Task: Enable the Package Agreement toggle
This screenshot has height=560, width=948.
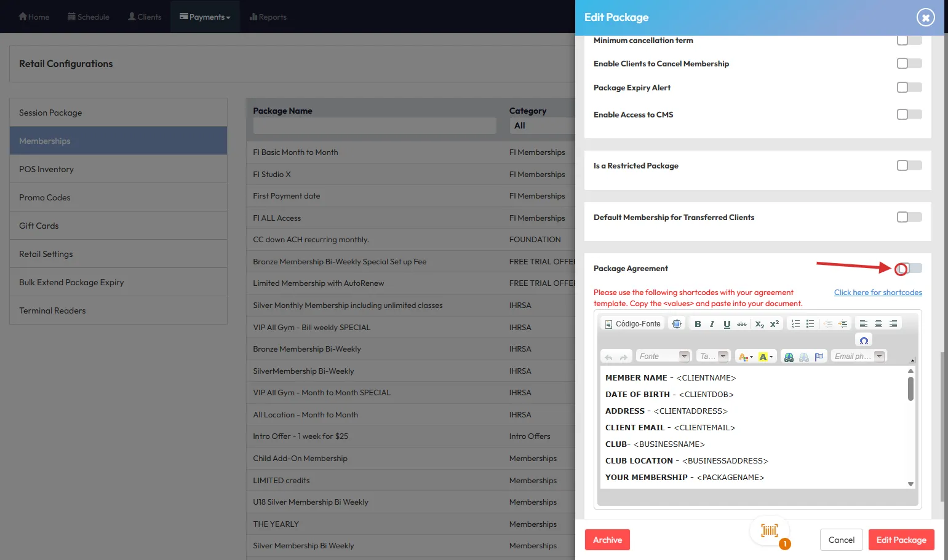Action: tap(909, 269)
